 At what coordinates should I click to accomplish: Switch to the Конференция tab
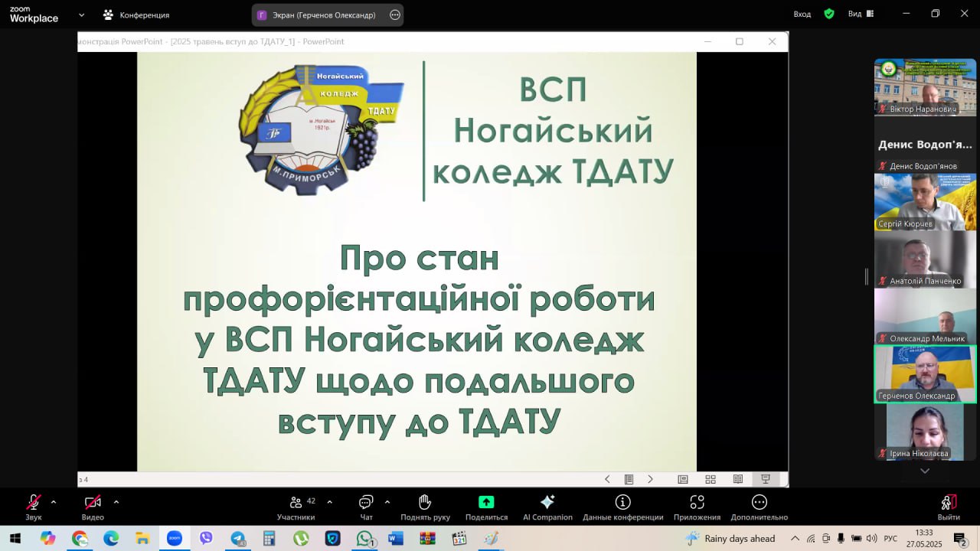coord(136,15)
